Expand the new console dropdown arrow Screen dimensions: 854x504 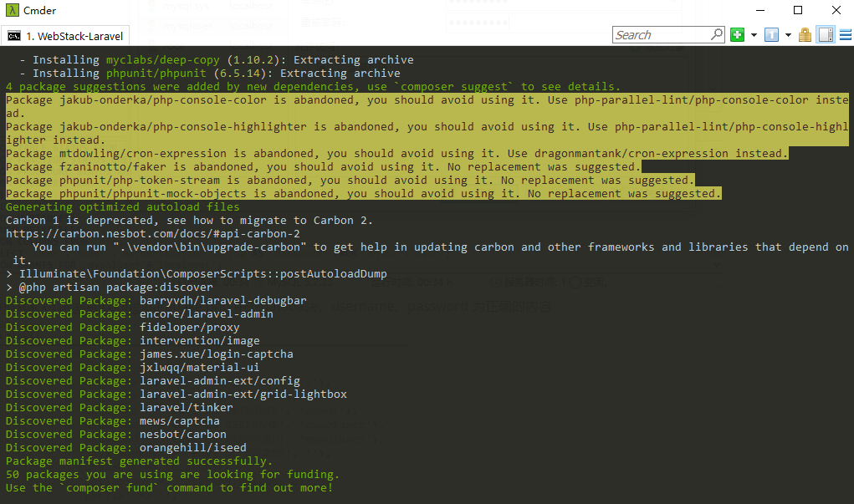click(754, 35)
